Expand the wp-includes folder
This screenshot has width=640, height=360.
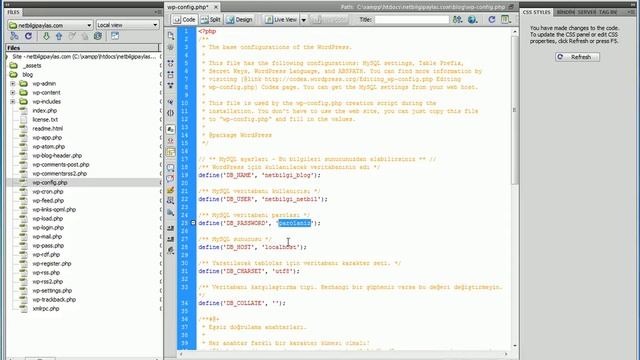click(13, 102)
